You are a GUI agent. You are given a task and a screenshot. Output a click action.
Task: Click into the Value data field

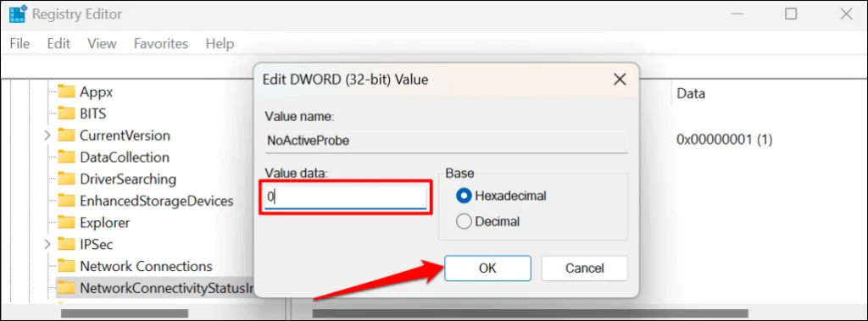coord(346,197)
